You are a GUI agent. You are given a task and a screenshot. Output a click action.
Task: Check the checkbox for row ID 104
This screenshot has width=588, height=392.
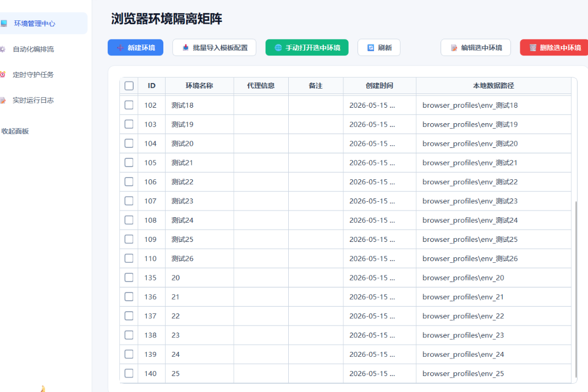129,143
